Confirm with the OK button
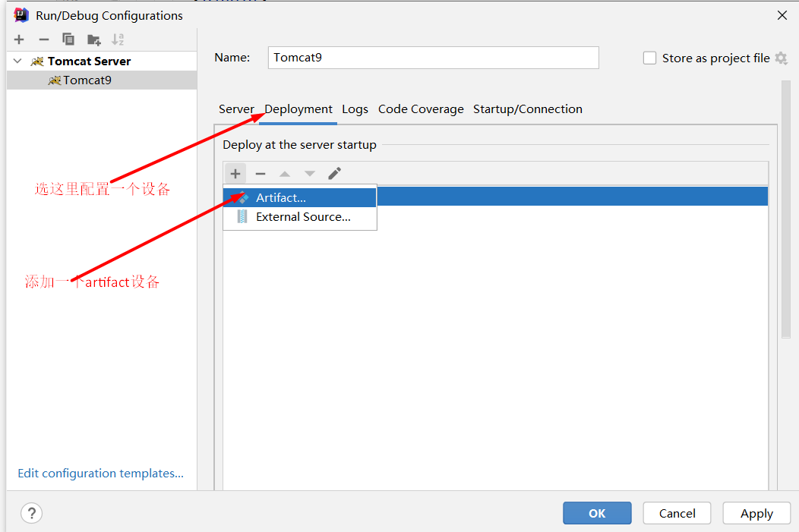The image size is (799, 532). pyautogui.click(x=597, y=513)
